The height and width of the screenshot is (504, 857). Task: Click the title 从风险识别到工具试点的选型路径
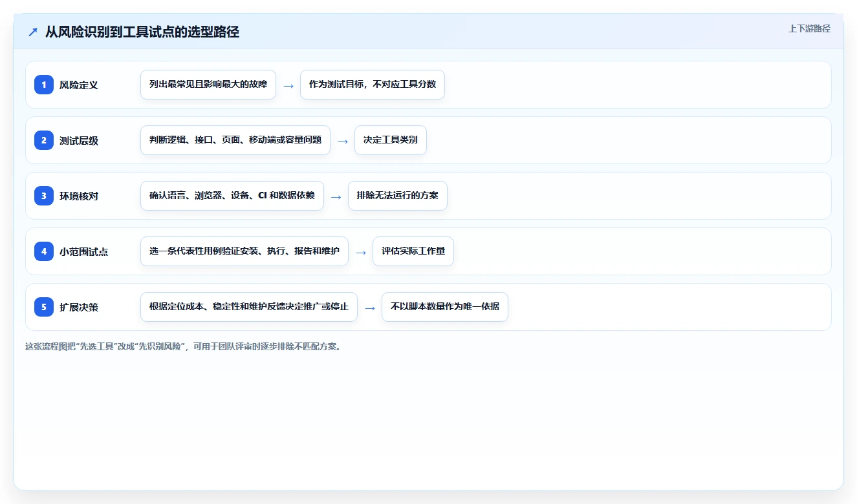142,32
